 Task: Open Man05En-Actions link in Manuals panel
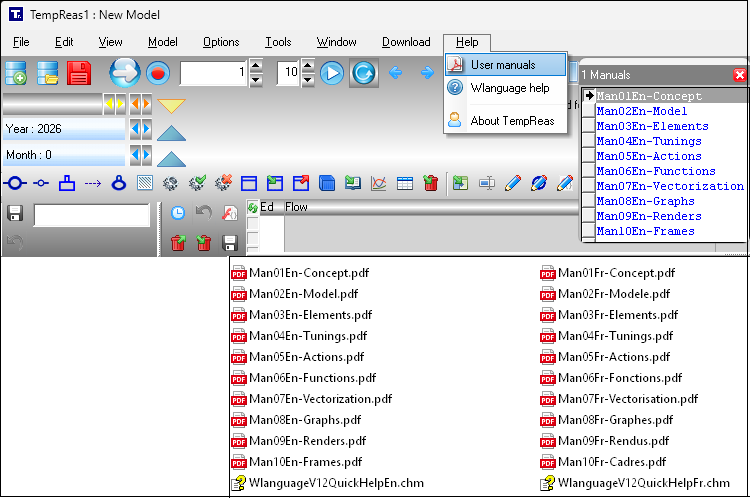point(649,156)
